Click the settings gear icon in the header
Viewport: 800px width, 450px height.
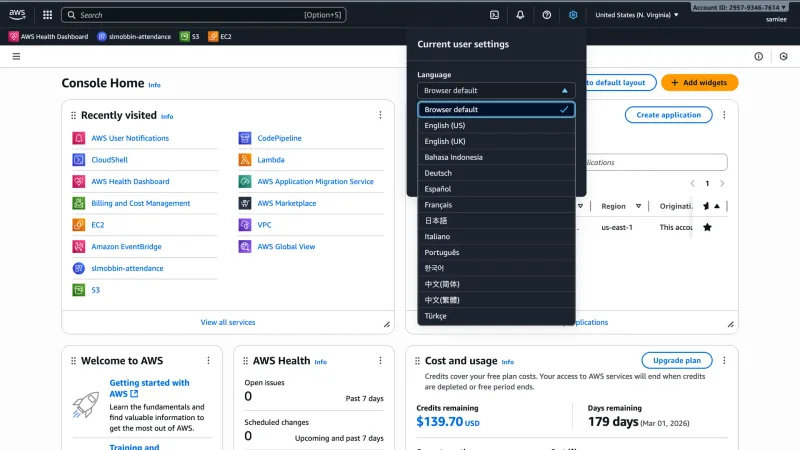coord(573,15)
